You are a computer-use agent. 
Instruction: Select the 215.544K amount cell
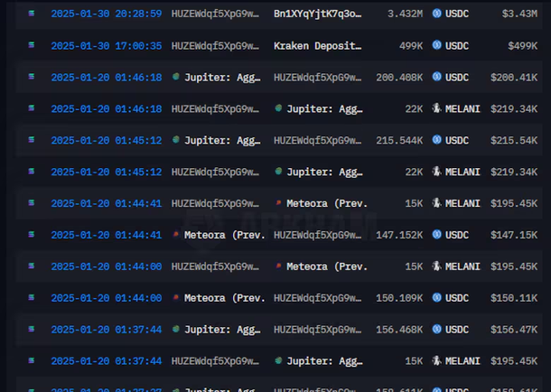coord(399,141)
